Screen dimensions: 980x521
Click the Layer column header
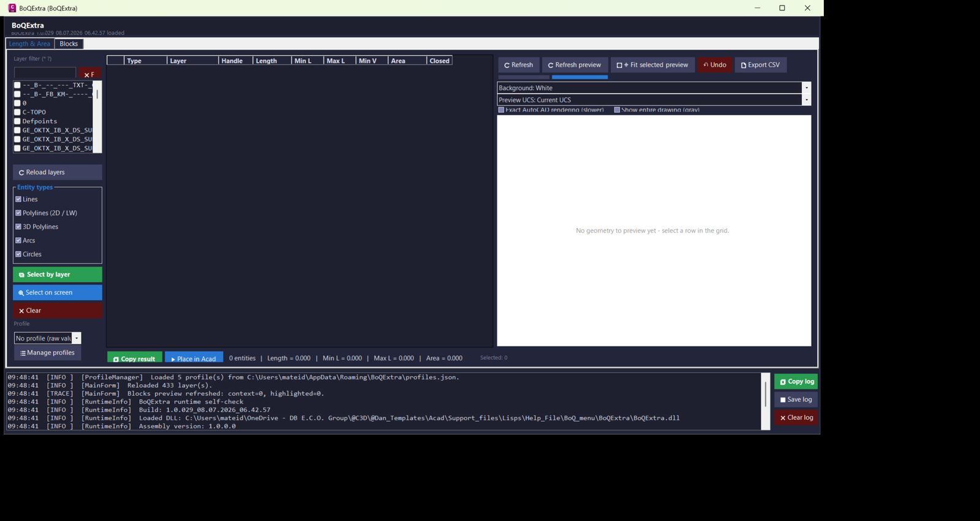click(x=193, y=61)
